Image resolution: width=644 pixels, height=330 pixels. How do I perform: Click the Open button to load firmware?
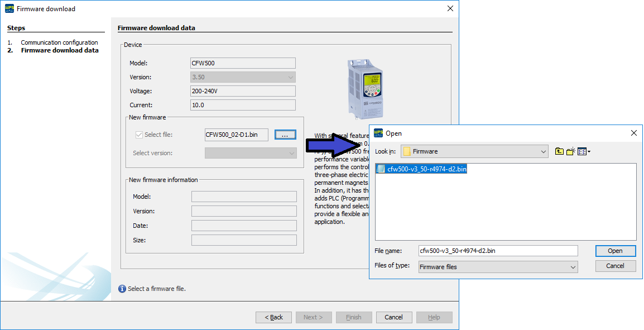click(x=616, y=250)
